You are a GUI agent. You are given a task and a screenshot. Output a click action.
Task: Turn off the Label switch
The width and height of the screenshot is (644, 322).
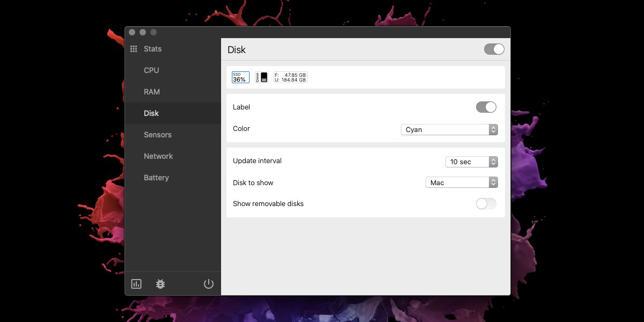(x=486, y=107)
